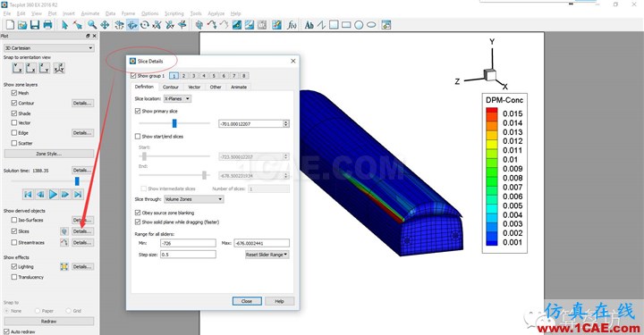The width and height of the screenshot is (644, 335).
Task: Open the Slice location X-Planes dropdown
Action: 177,99
